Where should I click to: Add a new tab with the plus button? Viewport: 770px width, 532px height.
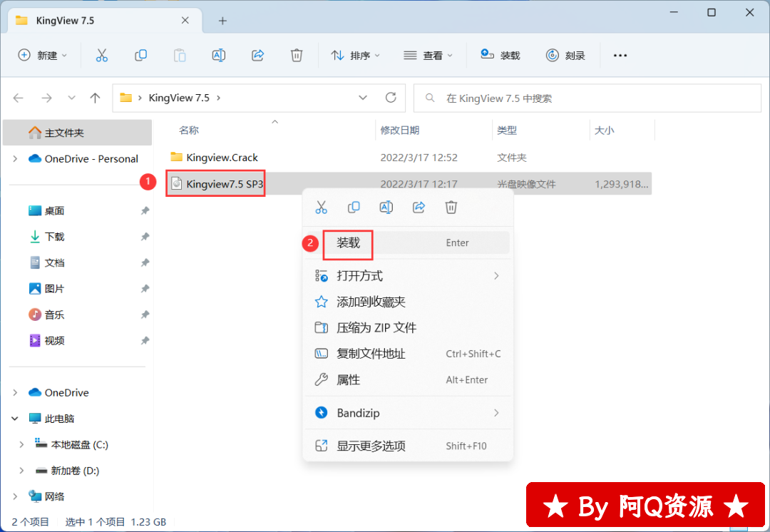point(222,21)
